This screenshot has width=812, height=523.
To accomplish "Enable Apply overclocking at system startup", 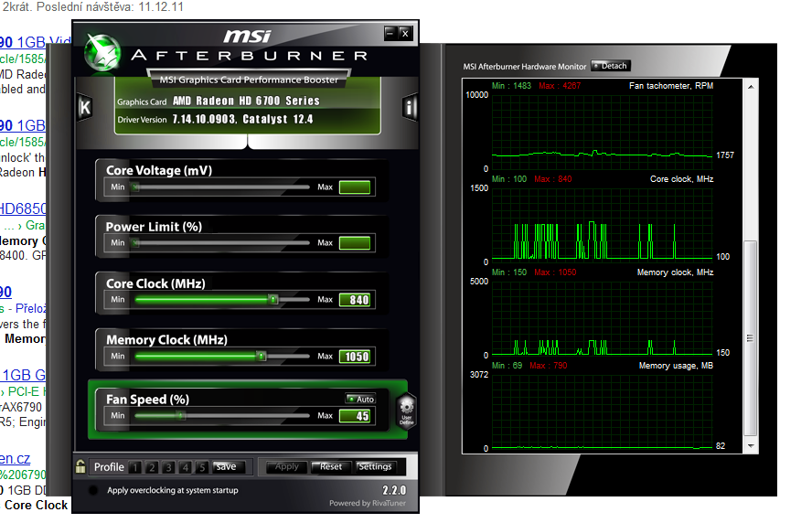I will click(x=93, y=490).
